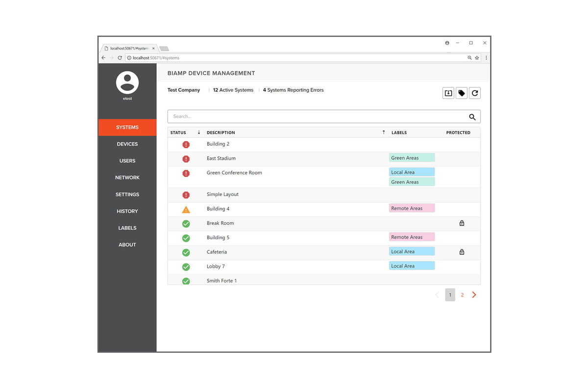
Task: Click the Smith Forte 1 status icon
Action: point(186,281)
